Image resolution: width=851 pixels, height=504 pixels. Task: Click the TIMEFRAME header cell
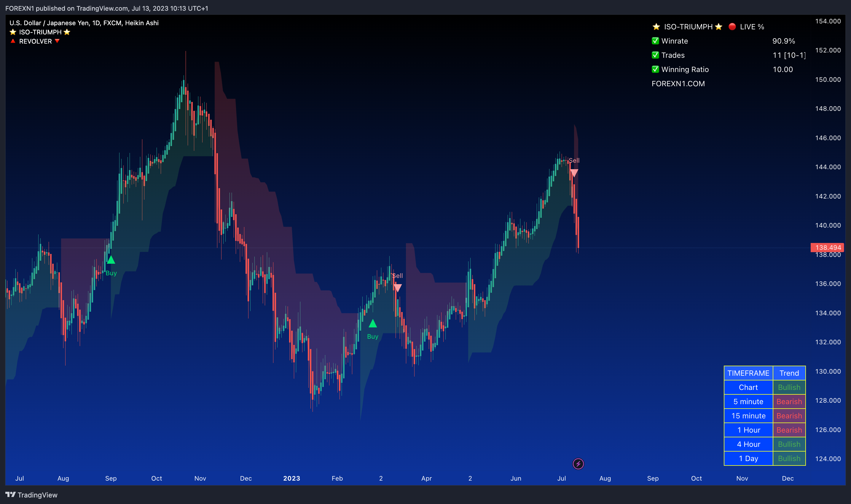click(748, 373)
